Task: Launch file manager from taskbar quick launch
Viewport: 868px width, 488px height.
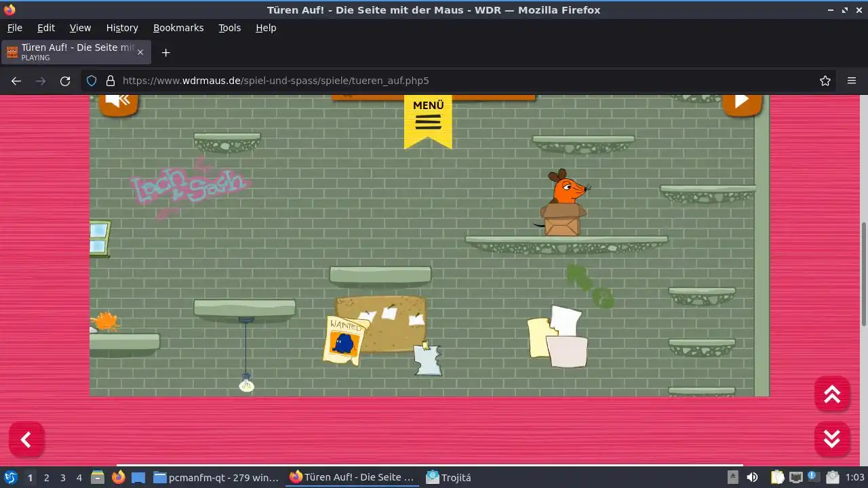Action: [98, 477]
